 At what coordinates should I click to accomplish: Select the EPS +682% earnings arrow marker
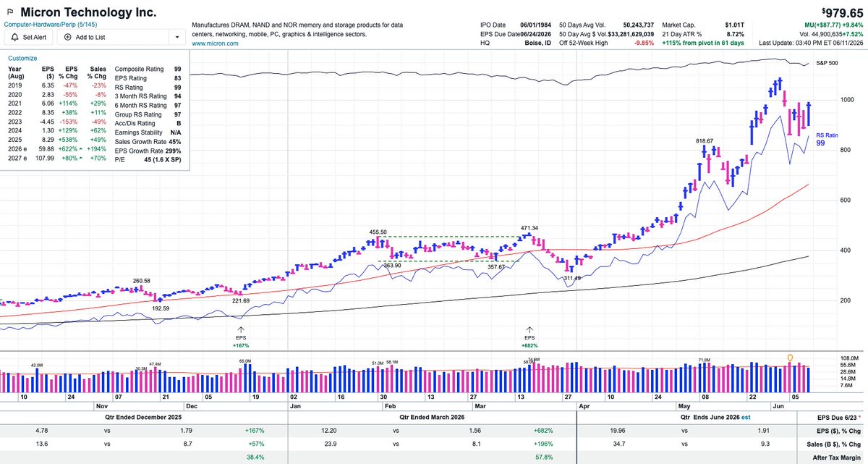coord(529,336)
